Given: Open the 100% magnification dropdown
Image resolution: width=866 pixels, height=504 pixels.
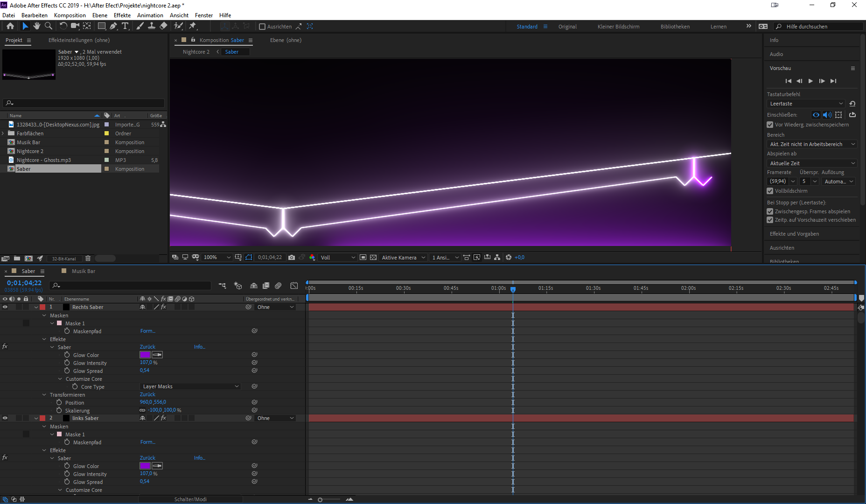Looking at the screenshot, I should click(x=217, y=258).
